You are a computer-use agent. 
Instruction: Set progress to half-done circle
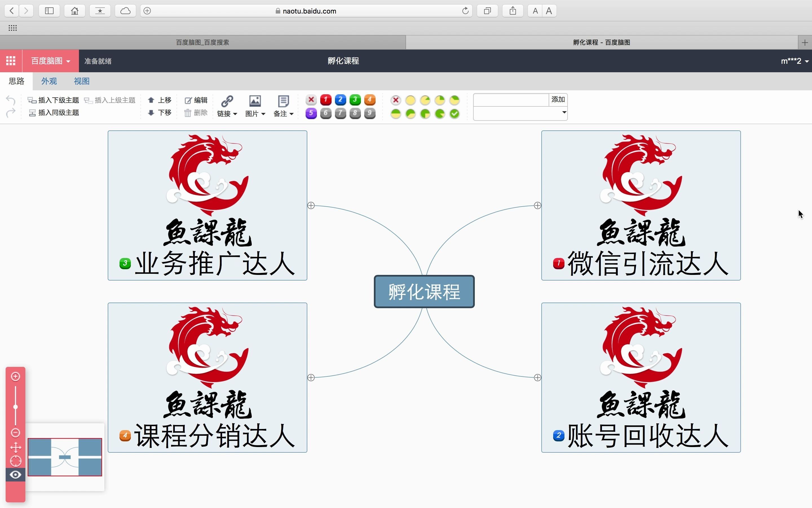coord(396,114)
